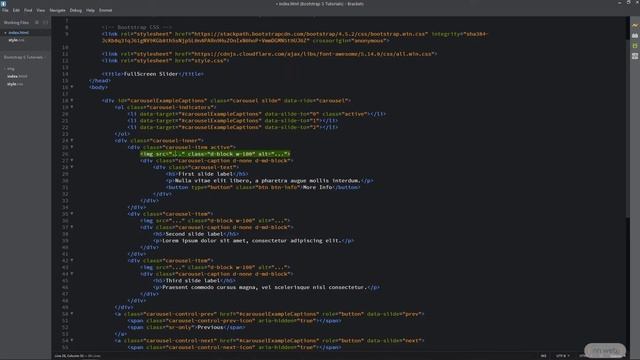Viewport: 640px width, 360px height.
Task: Open the Debug menu
Action: [76, 10]
